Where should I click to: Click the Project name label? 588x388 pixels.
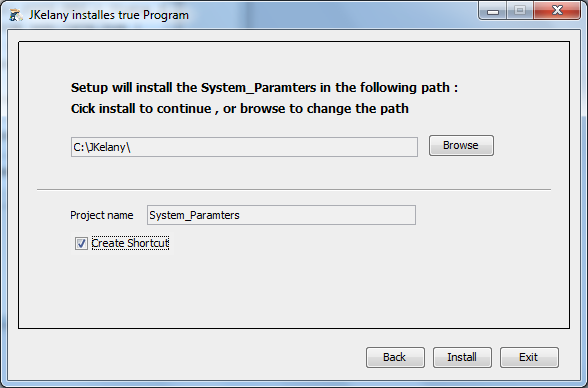(102, 215)
